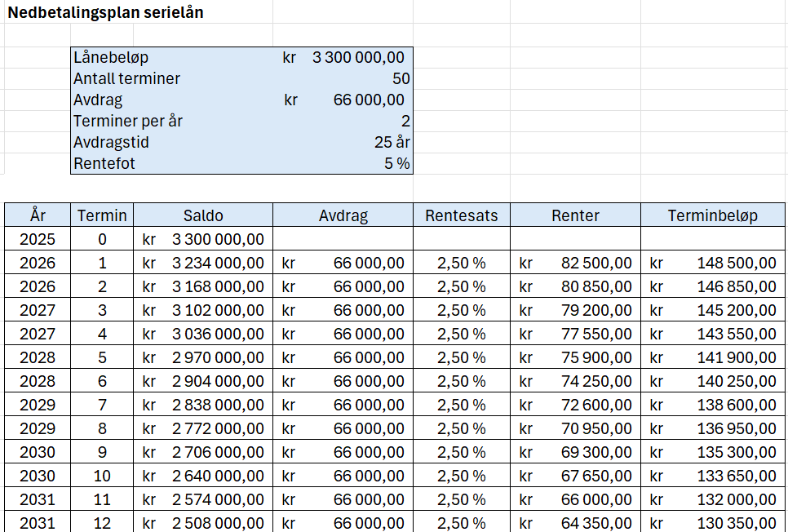The height and width of the screenshot is (532, 788).
Task: Select the Saldo cell 2 574 000,00
Action: click(203, 499)
